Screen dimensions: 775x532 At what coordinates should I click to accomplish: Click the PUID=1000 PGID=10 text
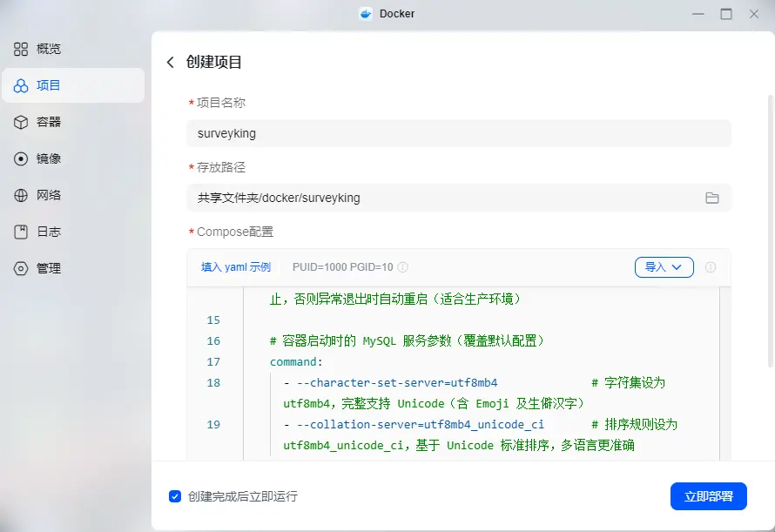tap(342, 267)
